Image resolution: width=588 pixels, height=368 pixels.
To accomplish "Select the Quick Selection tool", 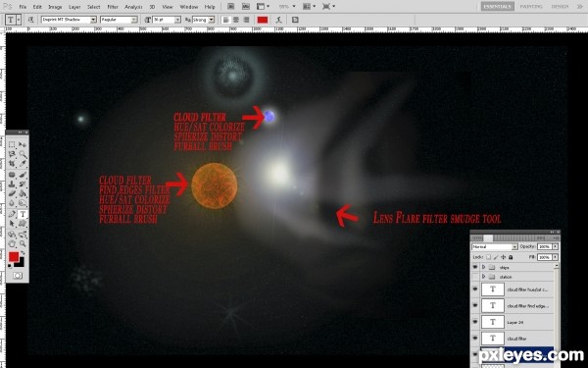I will (23, 154).
